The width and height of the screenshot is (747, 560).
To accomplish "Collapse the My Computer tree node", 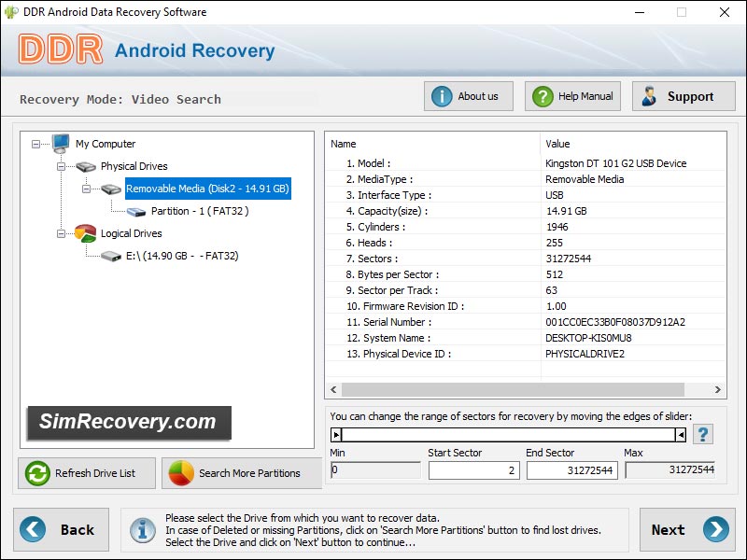I will click(35, 144).
